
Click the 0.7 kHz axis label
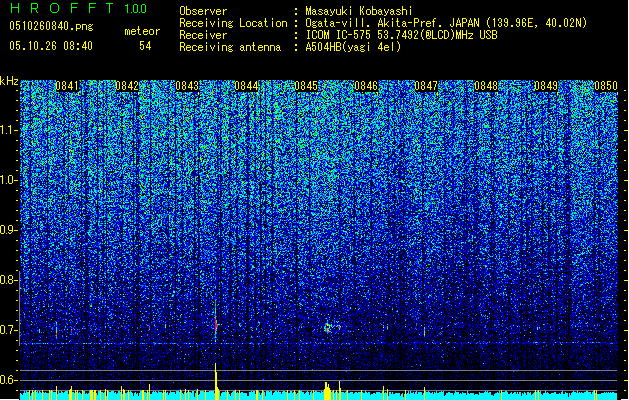(x=9, y=330)
